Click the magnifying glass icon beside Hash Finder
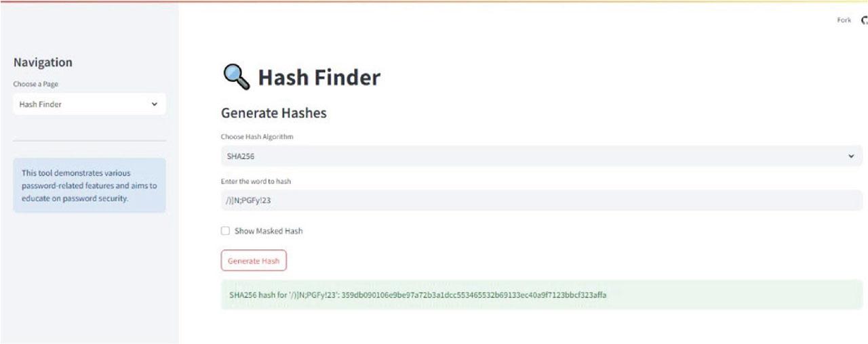The width and height of the screenshot is (868, 344). tap(237, 77)
